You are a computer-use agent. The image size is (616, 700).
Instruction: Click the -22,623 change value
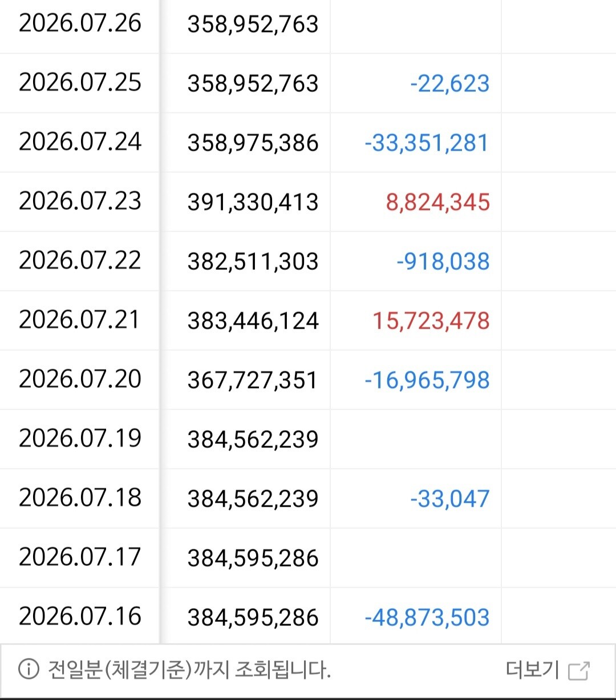(x=450, y=84)
